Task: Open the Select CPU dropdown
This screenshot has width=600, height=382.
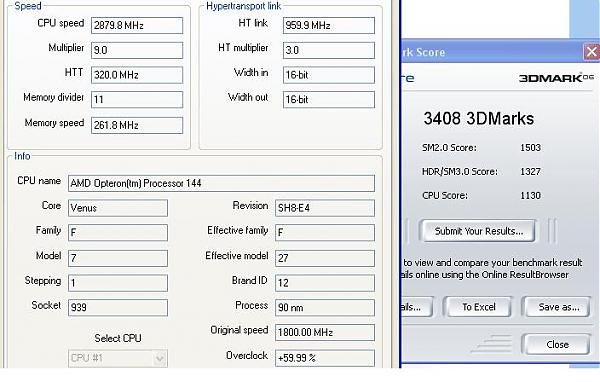Action: [117, 358]
